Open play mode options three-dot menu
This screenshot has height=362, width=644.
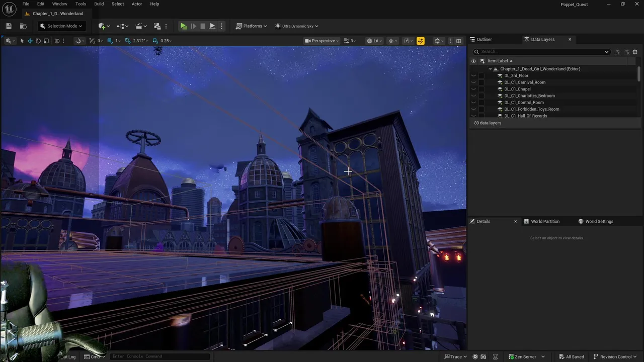pyautogui.click(x=221, y=26)
